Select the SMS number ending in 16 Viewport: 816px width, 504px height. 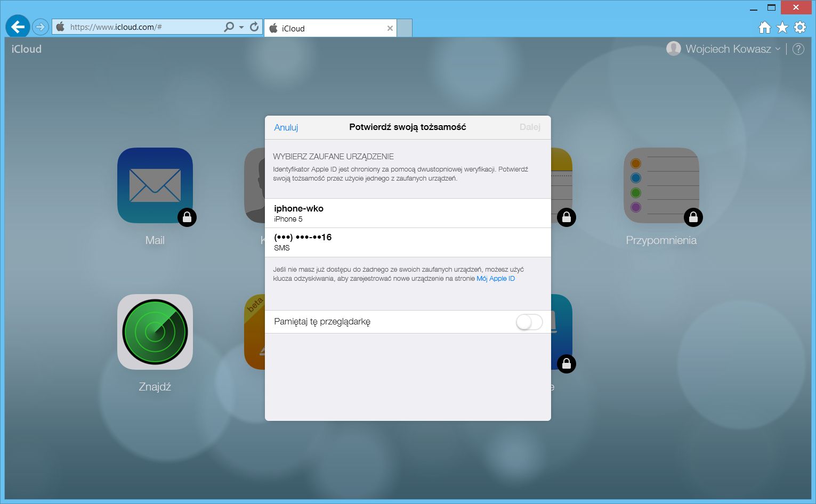pos(408,242)
